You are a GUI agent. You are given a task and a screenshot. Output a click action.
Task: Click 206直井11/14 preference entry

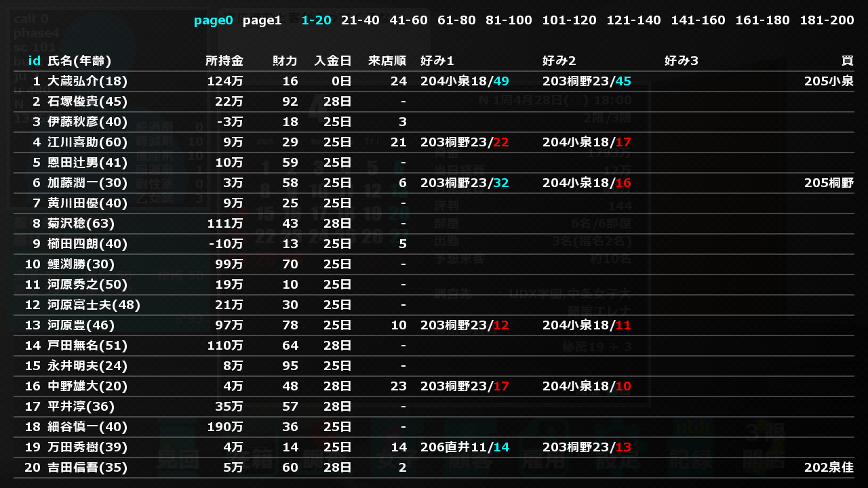point(465,447)
